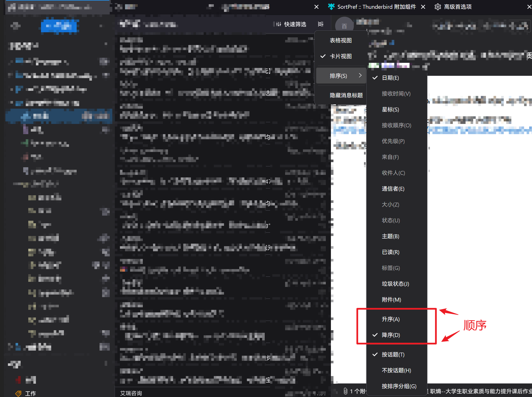Click the paperclip attachment icon
Image resolution: width=532 pixels, height=397 pixels.
[x=345, y=391]
